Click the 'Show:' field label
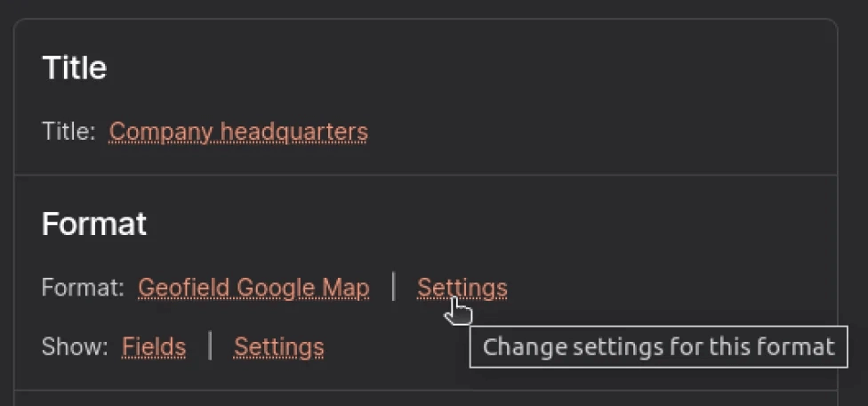This screenshot has height=406, width=868. (75, 346)
